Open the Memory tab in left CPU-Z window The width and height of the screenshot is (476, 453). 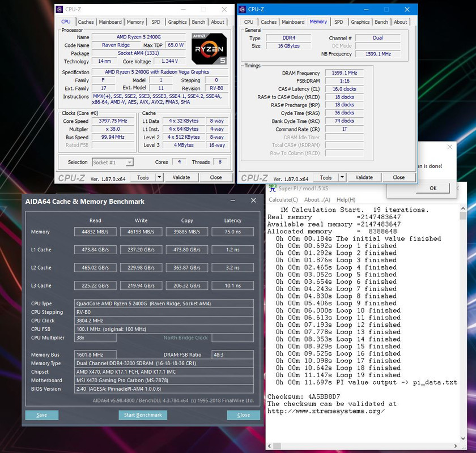point(135,22)
